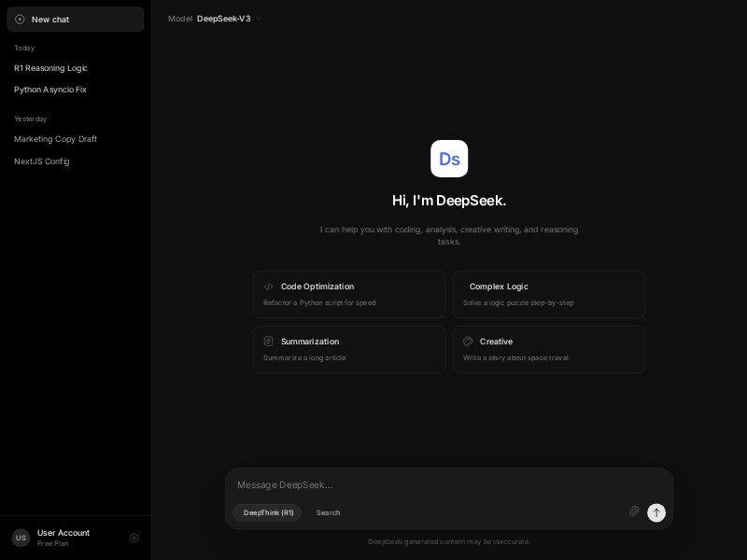
Task: Open the DeepSeek-V3 model dropdown
Action: pos(222,18)
